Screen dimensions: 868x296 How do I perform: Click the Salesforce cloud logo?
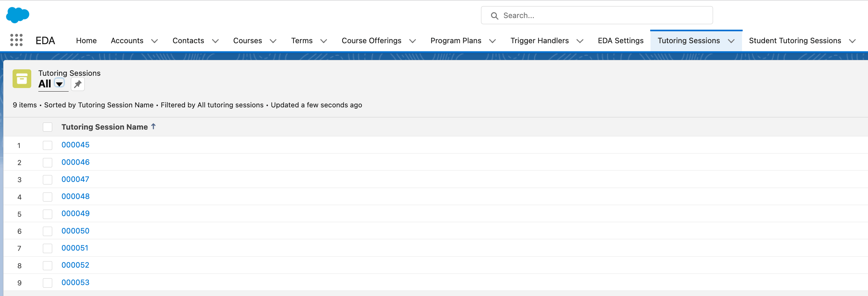(17, 15)
